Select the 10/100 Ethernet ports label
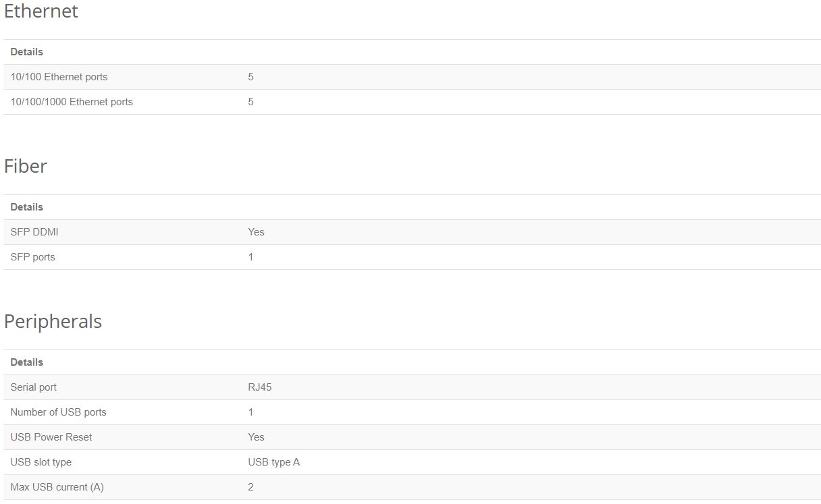The image size is (821, 504). [x=59, y=77]
